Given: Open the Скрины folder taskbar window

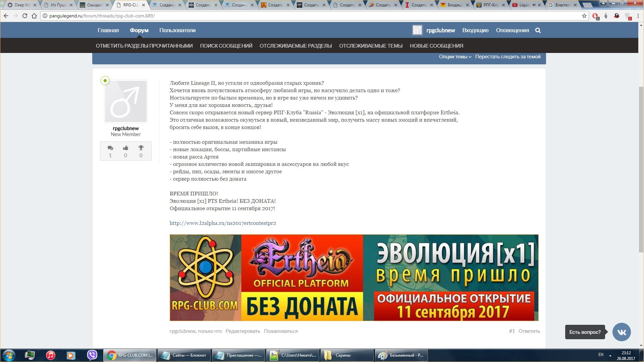Looking at the screenshot, I should click(x=347, y=355).
